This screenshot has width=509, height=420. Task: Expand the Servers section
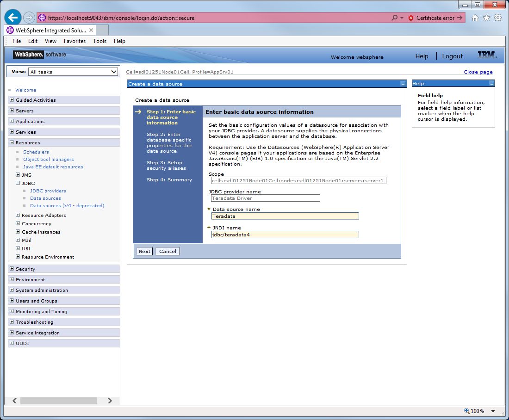[x=12, y=111]
